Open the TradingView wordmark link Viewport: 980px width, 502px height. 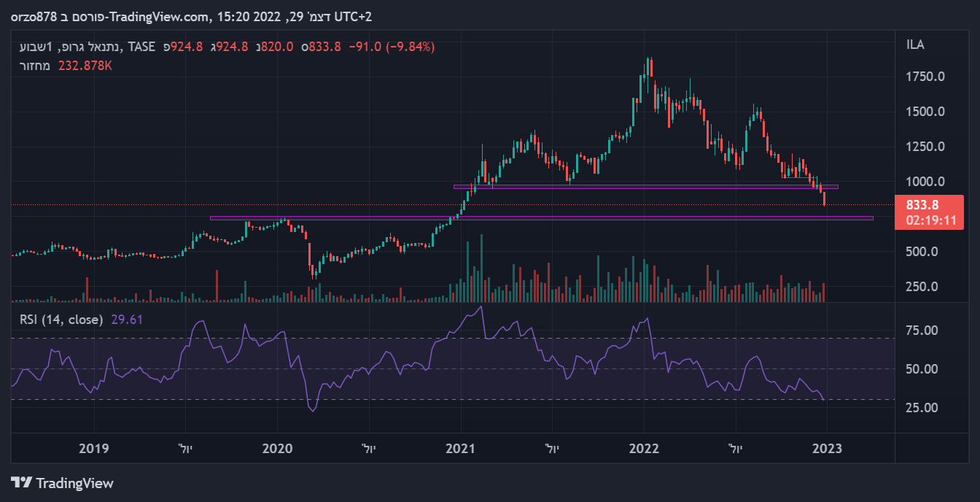coord(74,483)
